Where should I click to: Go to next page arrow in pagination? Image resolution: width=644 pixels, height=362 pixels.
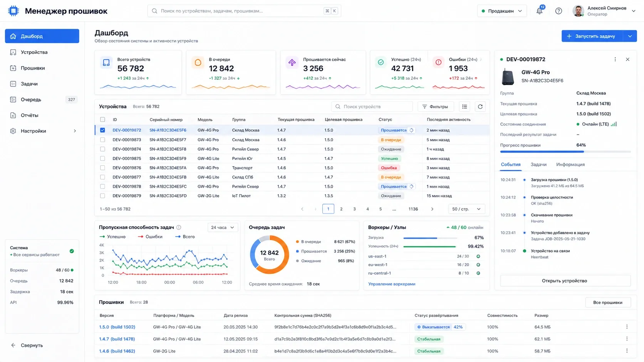pyautogui.click(x=432, y=209)
